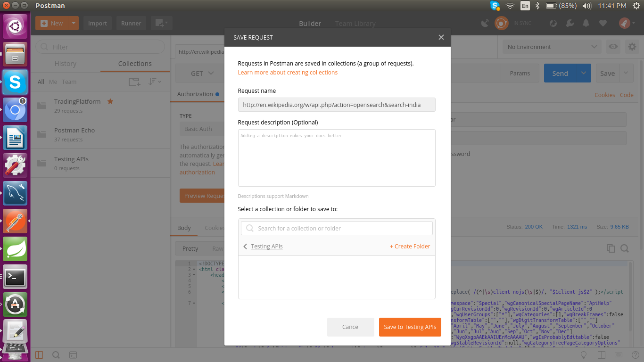Open manage environments gear icon
The image size is (644, 362).
(632, 47)
